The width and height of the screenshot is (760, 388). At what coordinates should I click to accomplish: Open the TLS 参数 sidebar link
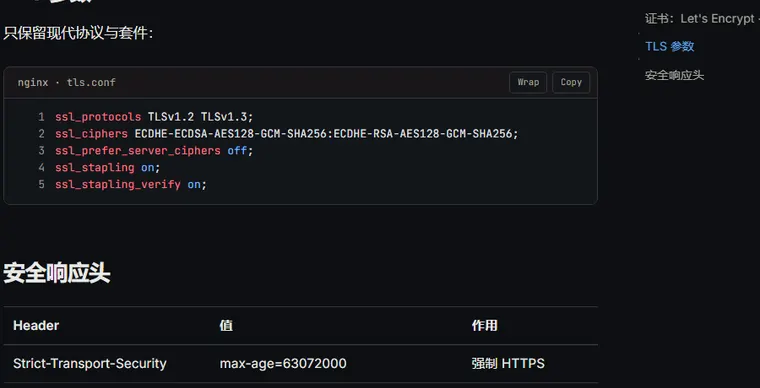[669, 47]
